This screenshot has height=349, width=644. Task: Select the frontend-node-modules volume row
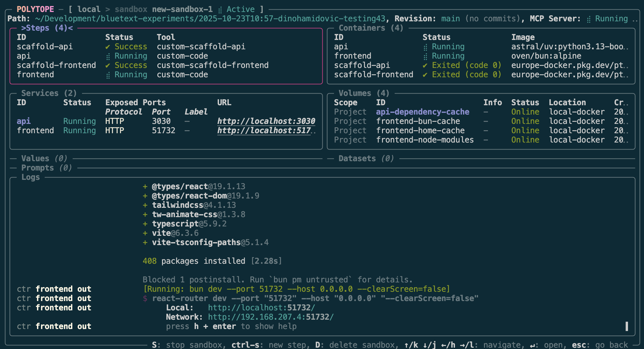click(x=425, y=140)
